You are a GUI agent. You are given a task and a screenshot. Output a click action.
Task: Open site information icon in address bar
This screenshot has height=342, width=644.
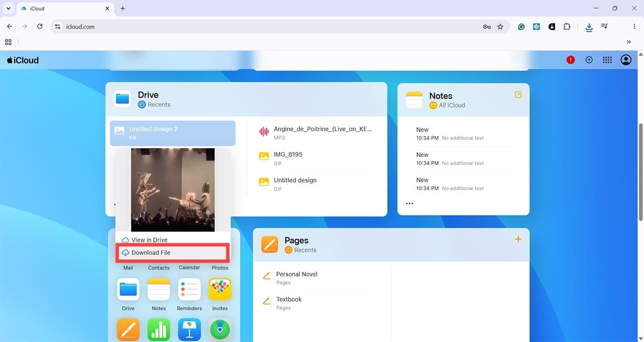(58, 27)
